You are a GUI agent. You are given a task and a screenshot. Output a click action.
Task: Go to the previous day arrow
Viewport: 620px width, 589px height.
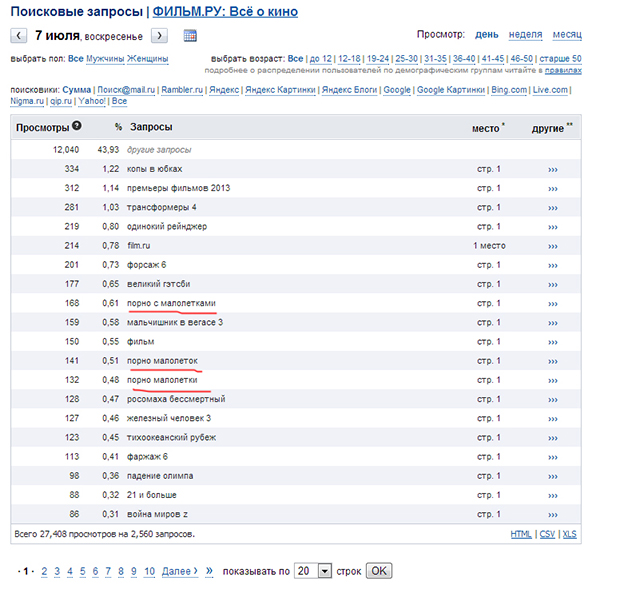pos(19,36)
